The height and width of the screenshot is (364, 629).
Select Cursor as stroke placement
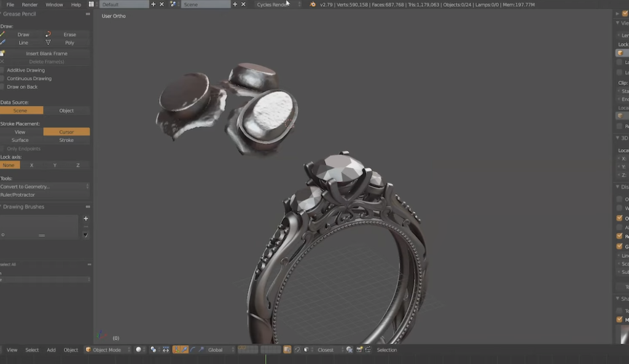click(66, 131)
